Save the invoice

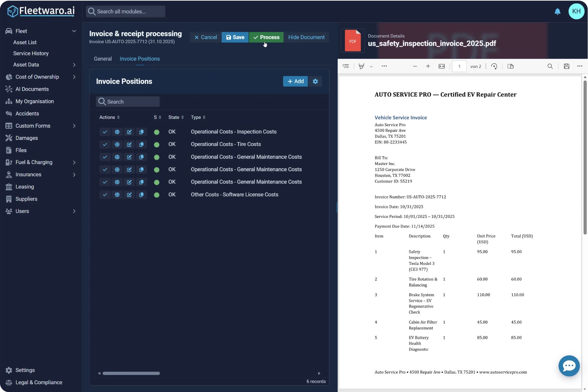(x=235, y=37)
